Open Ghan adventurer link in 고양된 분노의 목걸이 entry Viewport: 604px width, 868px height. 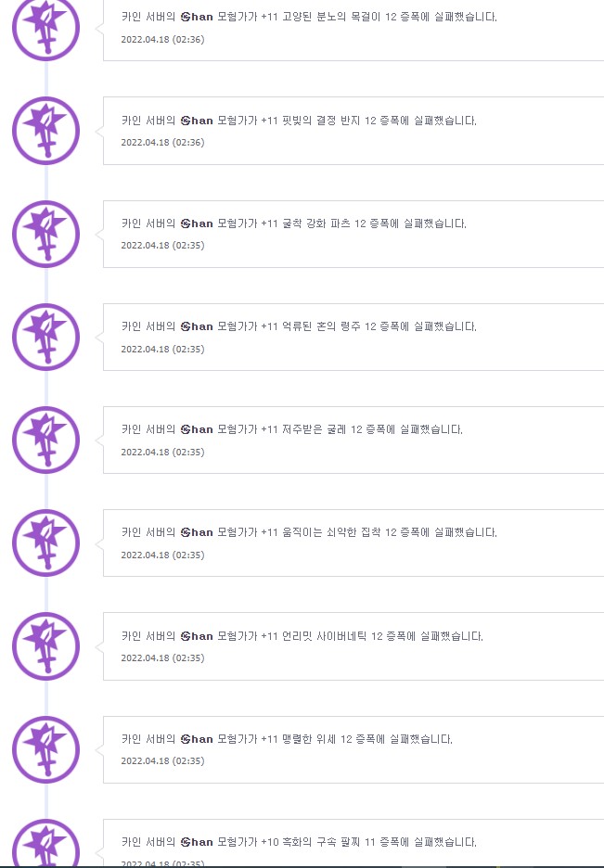(x=197, y=18)
